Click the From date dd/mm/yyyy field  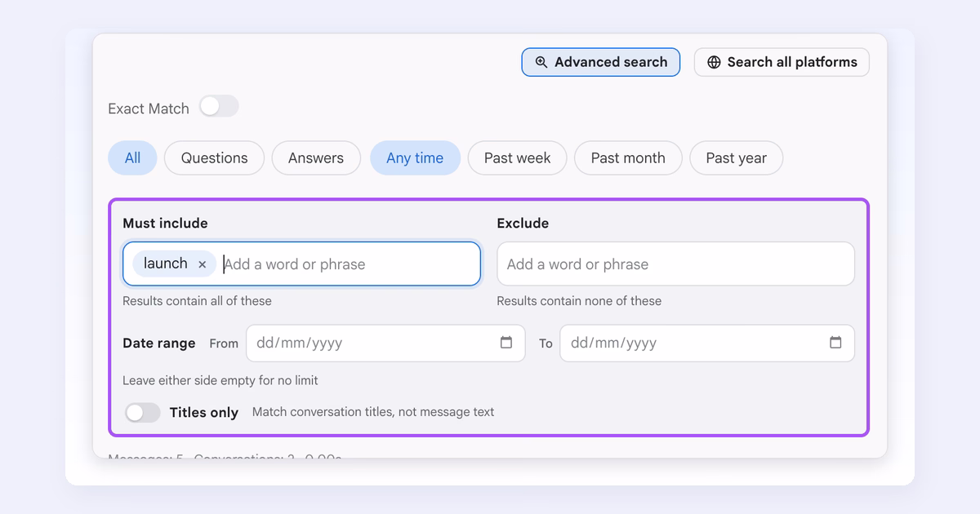pos(385,343)
